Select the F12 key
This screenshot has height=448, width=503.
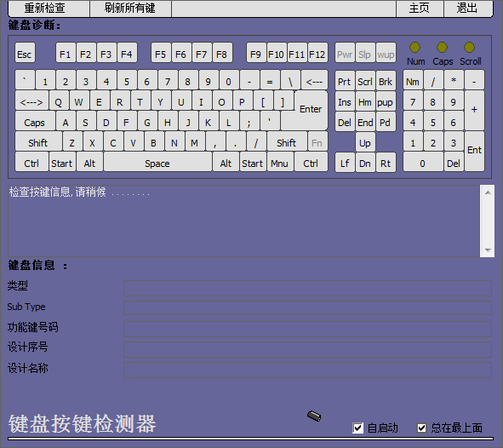coord(317,53)
